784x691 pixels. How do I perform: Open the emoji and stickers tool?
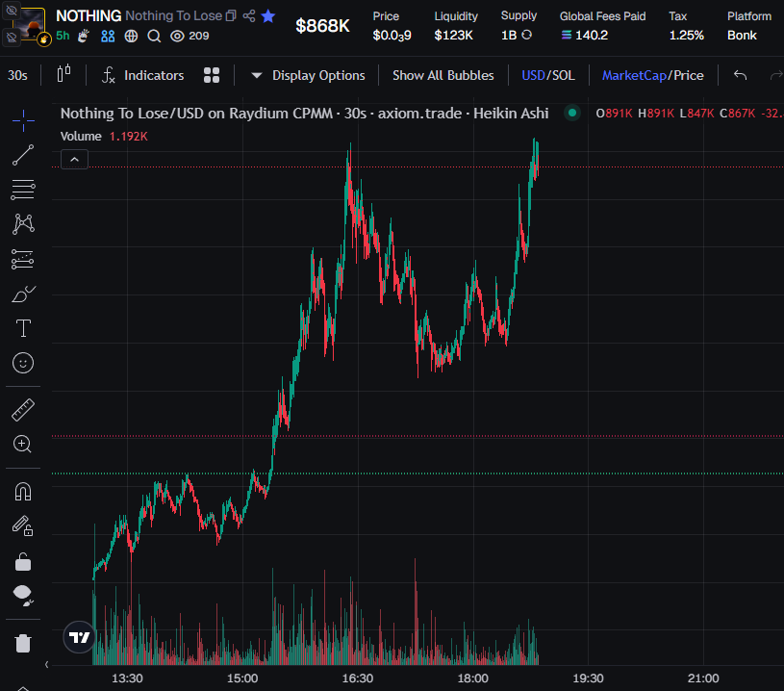23,363
